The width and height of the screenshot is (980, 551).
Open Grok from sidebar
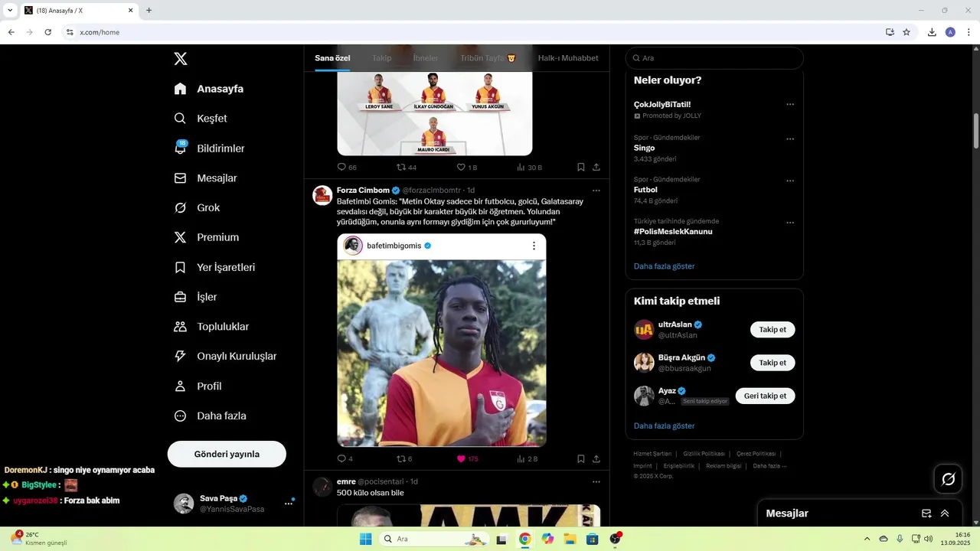(x=197, y=208)
